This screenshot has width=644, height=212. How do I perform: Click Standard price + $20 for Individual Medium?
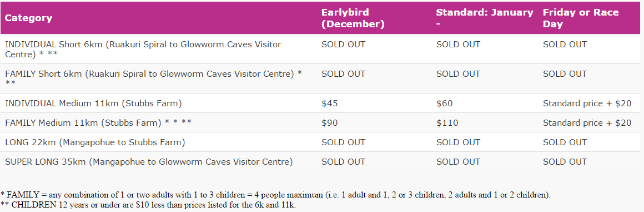tap(587, 103)
